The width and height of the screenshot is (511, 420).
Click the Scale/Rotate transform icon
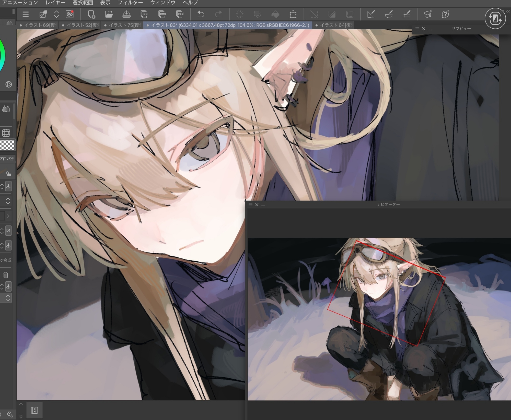point(293,14)
